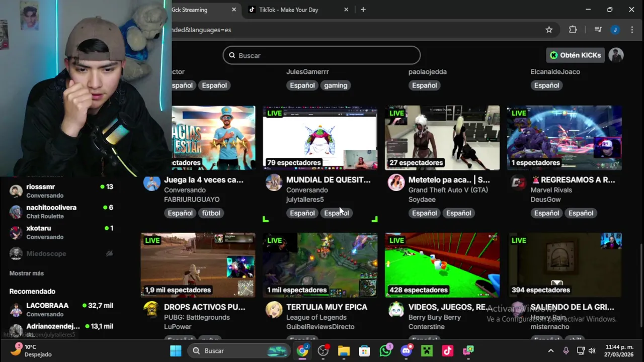This screenshot has width=644, height=362.
Task: Open Soydaee channel avatar
Action: (x=396, y=183)
